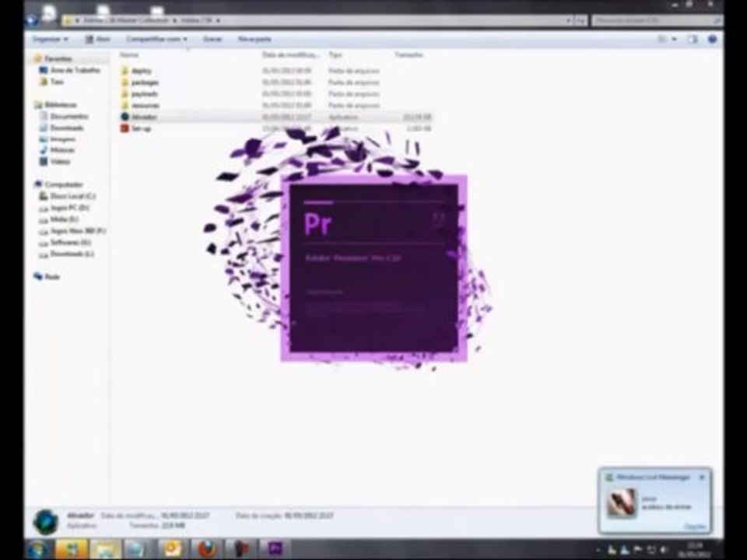Click the Gravar toolbar button
The height and width of the screenshot is (560, 747).
212,39
